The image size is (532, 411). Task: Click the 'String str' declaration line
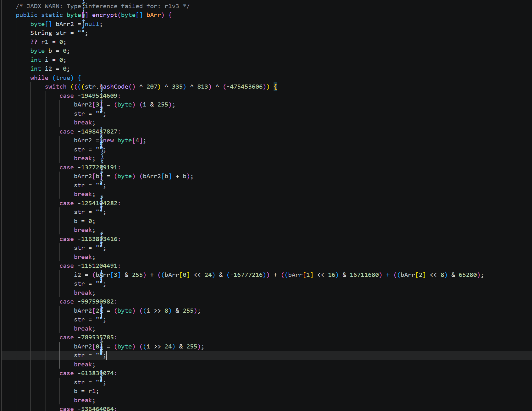[59, 33]
